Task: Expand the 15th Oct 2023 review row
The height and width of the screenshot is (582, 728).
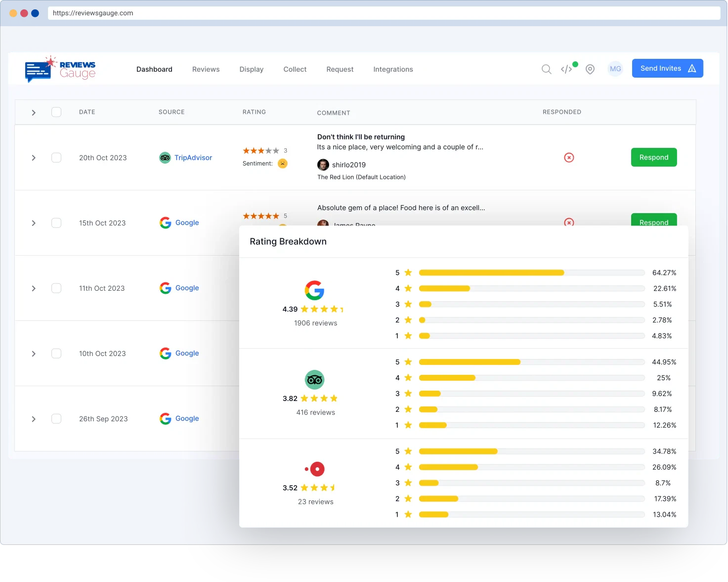Action: [34, 223]
